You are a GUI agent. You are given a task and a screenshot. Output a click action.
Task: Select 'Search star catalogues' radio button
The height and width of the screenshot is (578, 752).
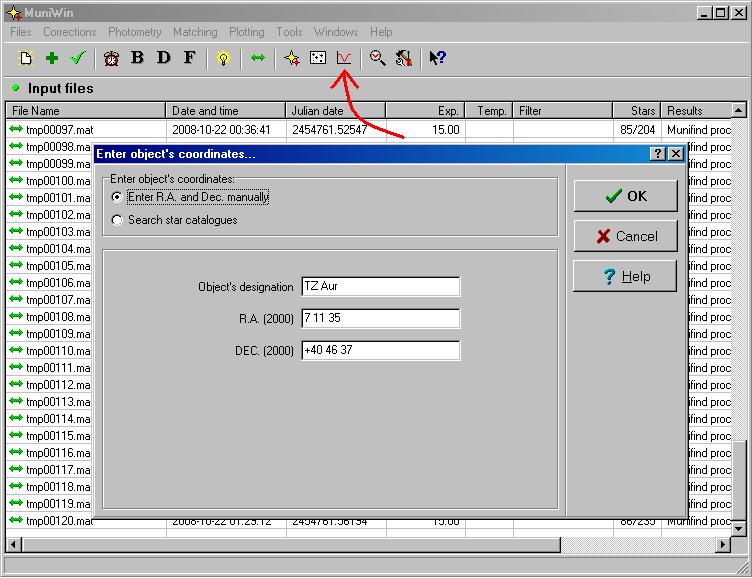[x=118, y=220]
